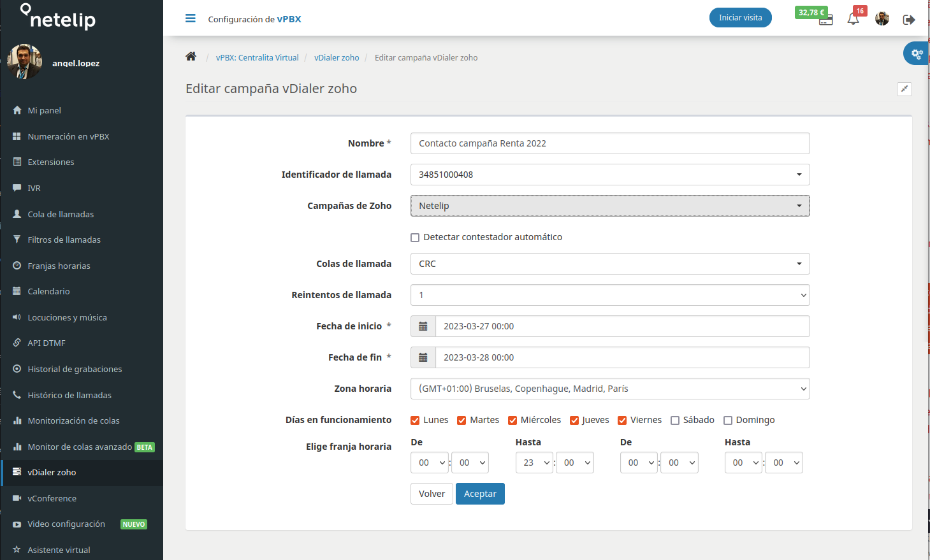This screenshot has height=560, width=930.
Task: Open calendar picker for Fecha de fin
Action: (x=423, y=357)
